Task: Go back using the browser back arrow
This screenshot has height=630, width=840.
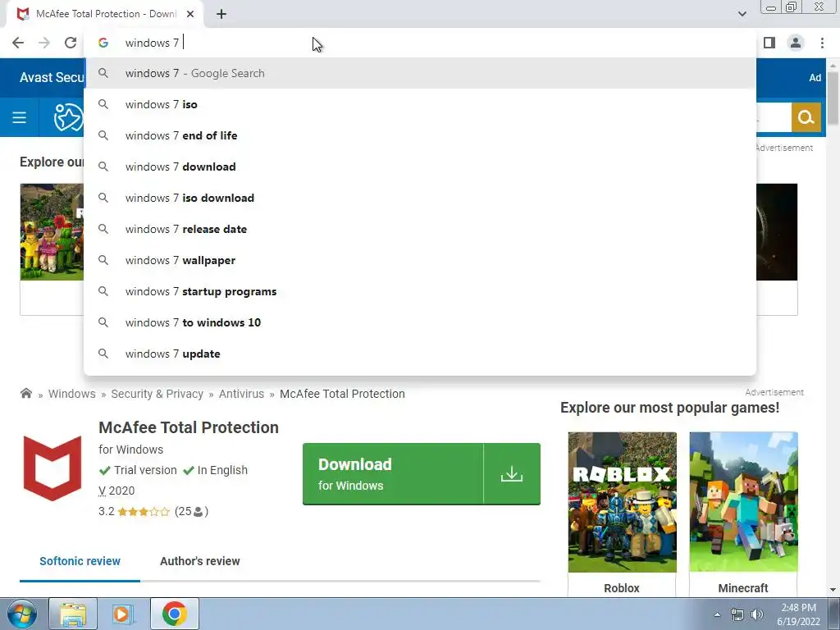Action: (x=18, y=43)
